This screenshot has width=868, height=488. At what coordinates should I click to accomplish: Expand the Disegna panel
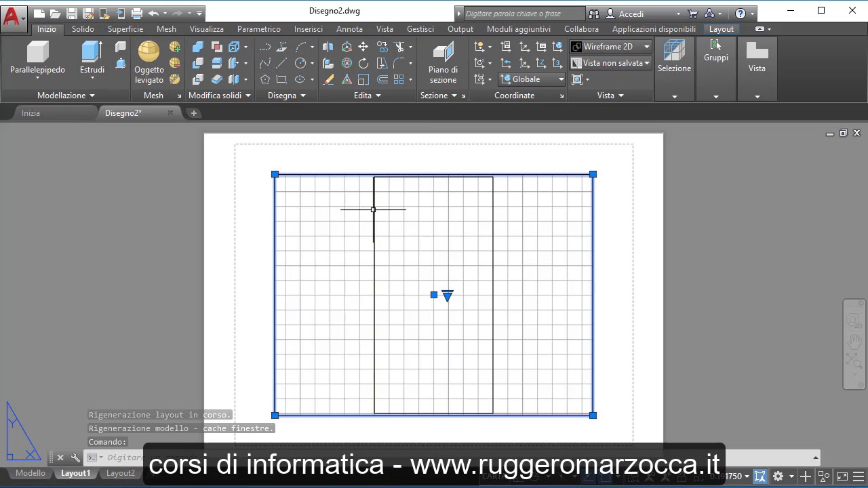click(x=286, y=96)
